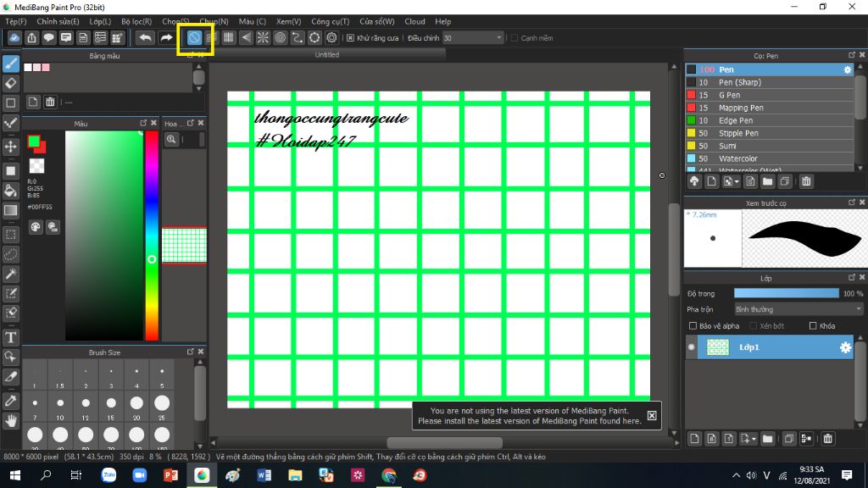The image size is (868, 488).
Task: Select brush size 20 preset
Action: tap(136, 408)
